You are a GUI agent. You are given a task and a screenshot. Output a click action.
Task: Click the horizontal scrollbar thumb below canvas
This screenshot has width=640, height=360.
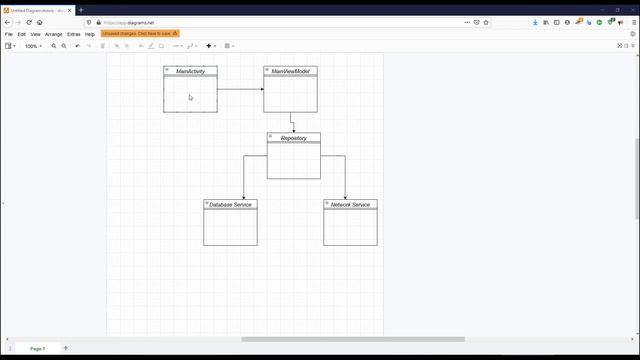point(353,339)
